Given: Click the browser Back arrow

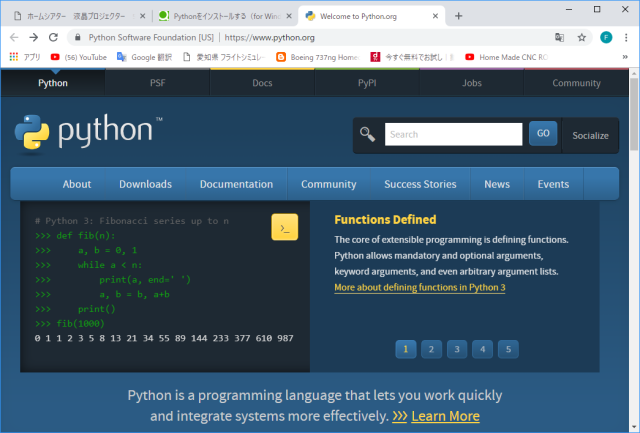Looking at the screenshot, I should click(14, 38).
